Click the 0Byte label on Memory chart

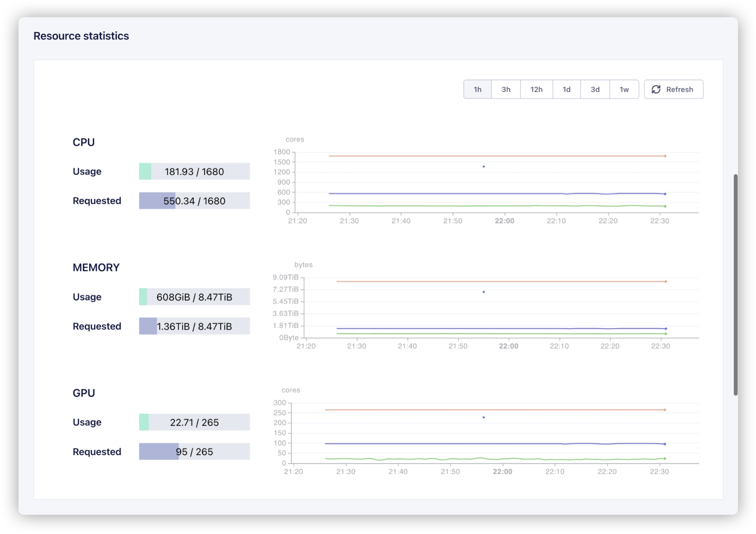coord(289,338)
